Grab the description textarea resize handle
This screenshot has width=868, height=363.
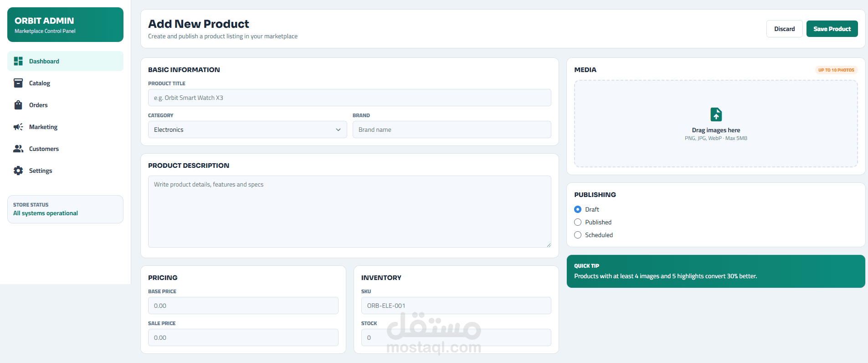pyautogui.click(x=548, y=244)
